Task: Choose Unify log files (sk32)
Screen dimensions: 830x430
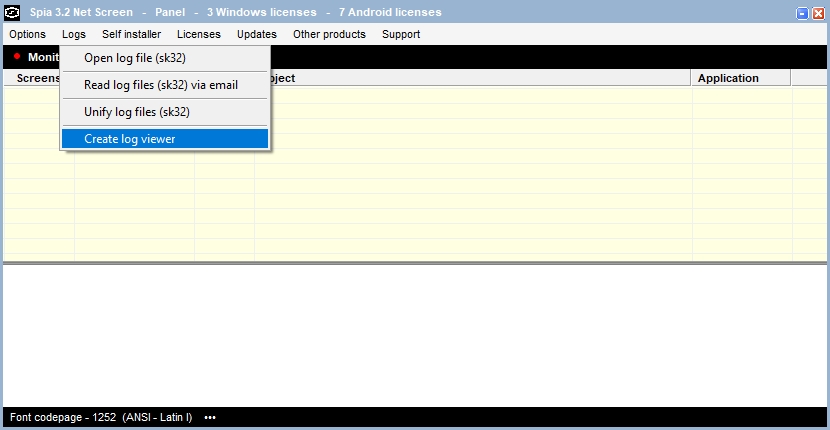Action: (165, 112)
